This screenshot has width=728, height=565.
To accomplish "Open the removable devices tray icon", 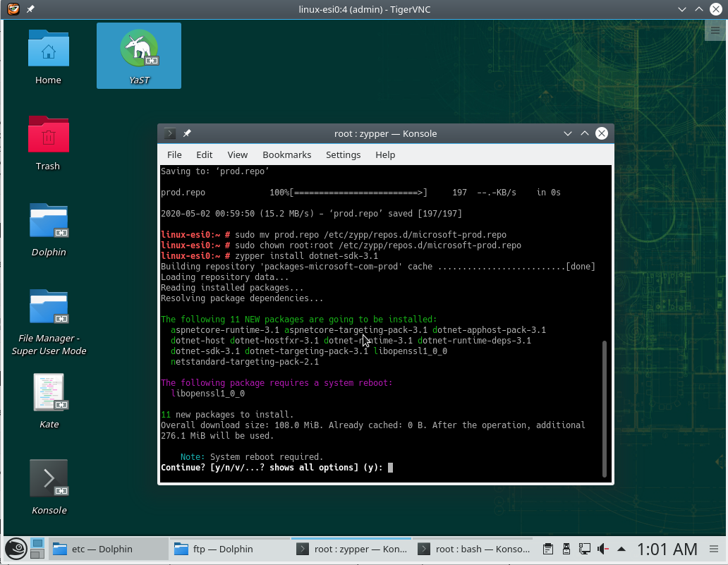I will tap(566, 549).
